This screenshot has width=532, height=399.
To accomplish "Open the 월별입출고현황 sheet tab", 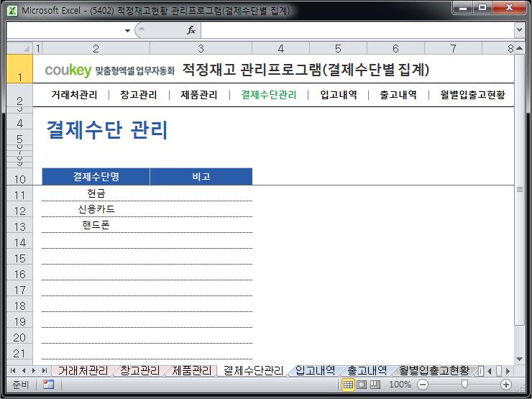I will pos(434,371).
